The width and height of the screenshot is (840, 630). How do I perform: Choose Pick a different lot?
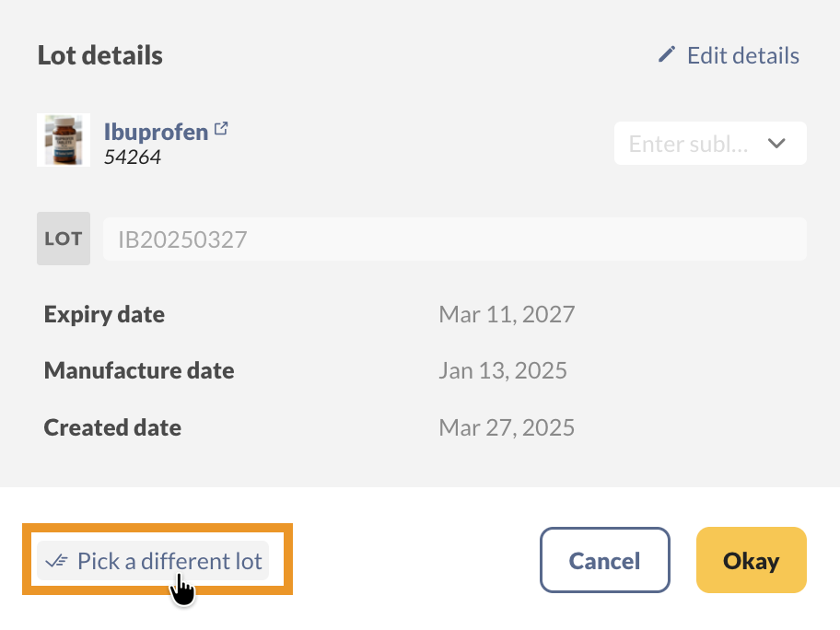point(155,560)
